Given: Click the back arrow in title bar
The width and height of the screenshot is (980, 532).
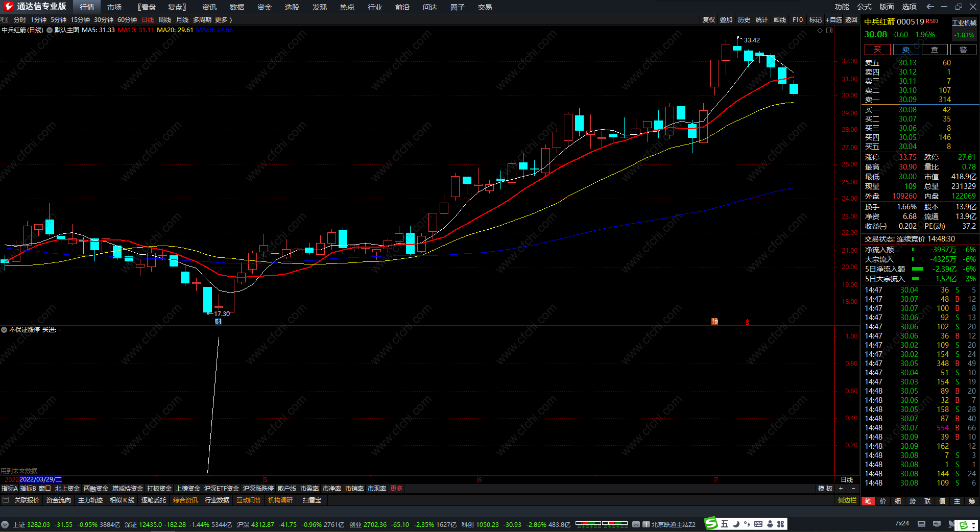Looking at the screenshot, I should (930, 7).
